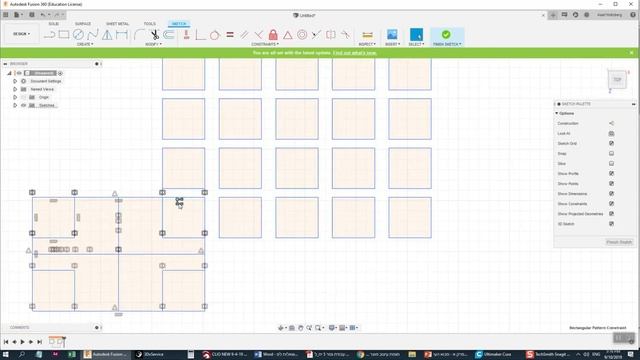Apply the Fix/Unfix lock constraint
Viewport: 640px width, 360px height.
[273, 35]
